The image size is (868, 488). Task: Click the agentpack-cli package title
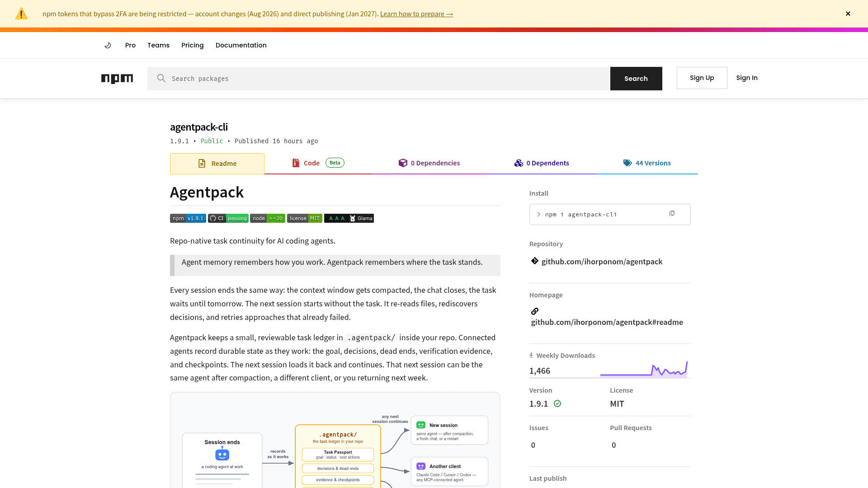pyautogui.click(x=199, y=127)
